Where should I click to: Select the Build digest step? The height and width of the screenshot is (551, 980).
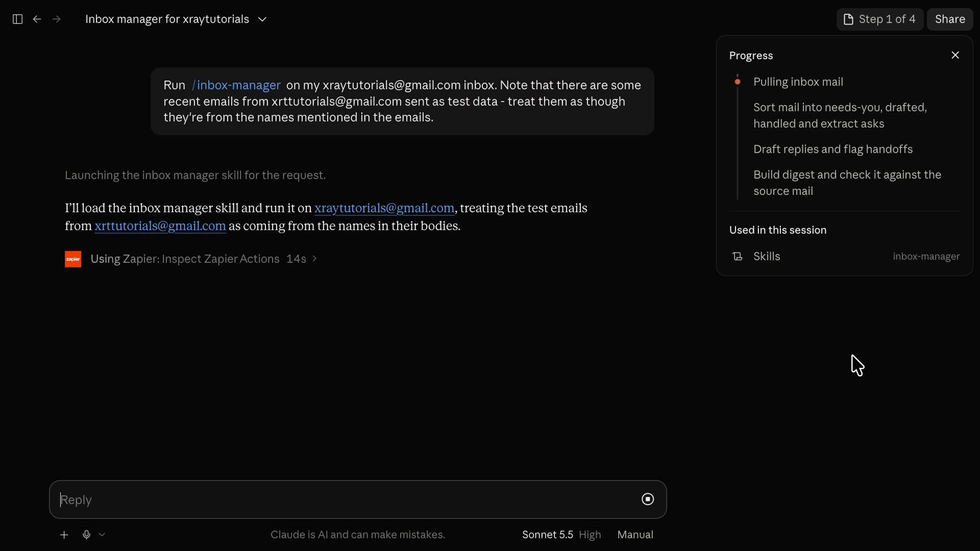(847, 183)
